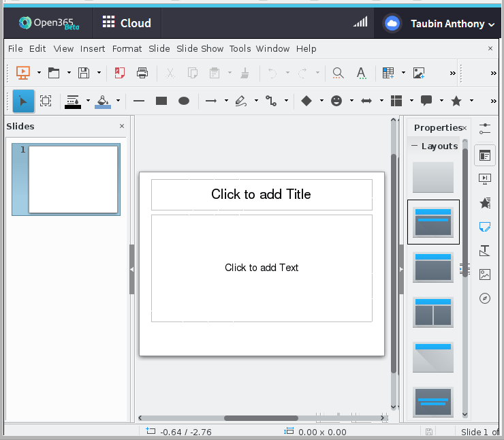Select slide 1 thumbnail
Screen dimensions: 504x440
point(66,179)
